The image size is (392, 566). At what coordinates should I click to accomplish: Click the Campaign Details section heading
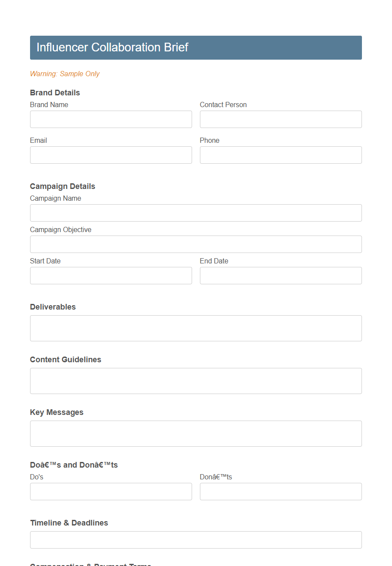62,186
